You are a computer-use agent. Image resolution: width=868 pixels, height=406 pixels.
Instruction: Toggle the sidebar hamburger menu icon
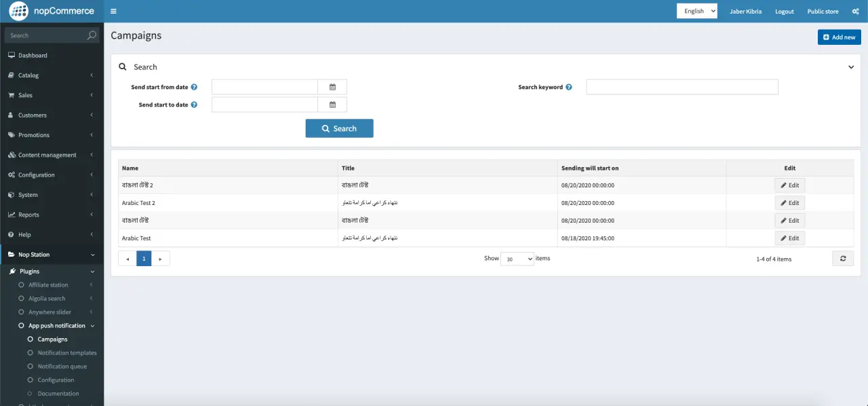[113, 12]
